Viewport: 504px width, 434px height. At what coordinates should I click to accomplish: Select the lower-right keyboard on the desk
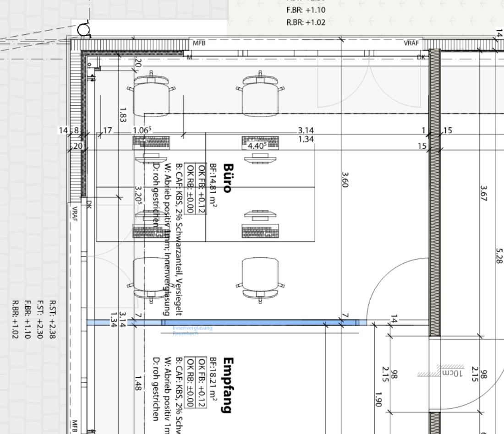(x=260, y=232)
